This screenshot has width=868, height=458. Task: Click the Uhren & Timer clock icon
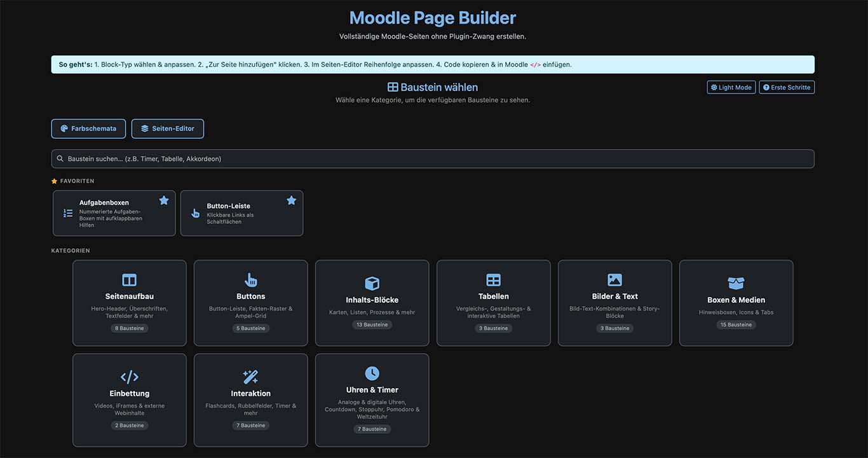372,373
